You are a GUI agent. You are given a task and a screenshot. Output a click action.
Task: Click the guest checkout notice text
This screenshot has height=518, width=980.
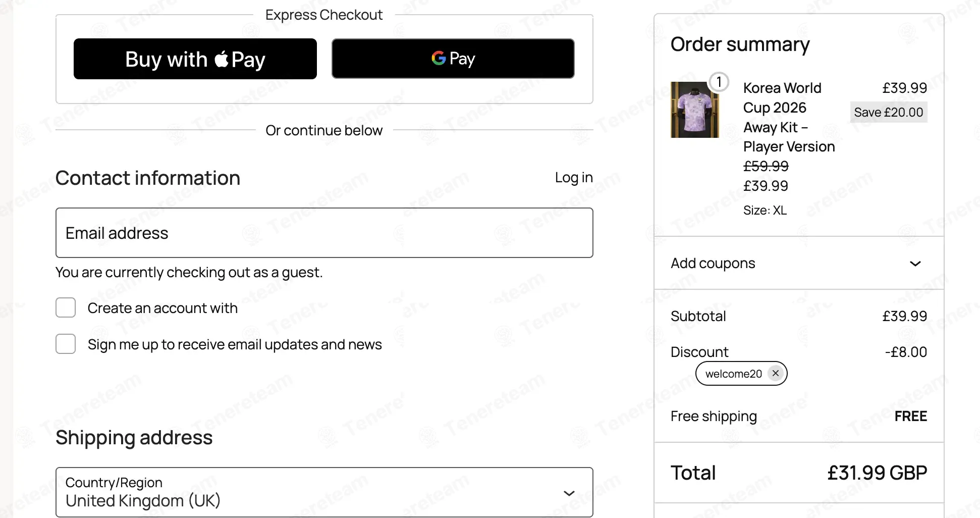pos(189,272)
